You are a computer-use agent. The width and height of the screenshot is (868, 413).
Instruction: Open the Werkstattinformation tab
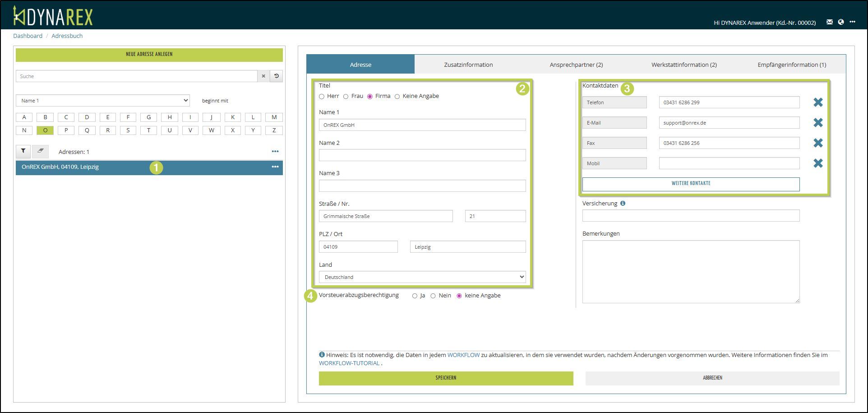click(x=683, y=65)
